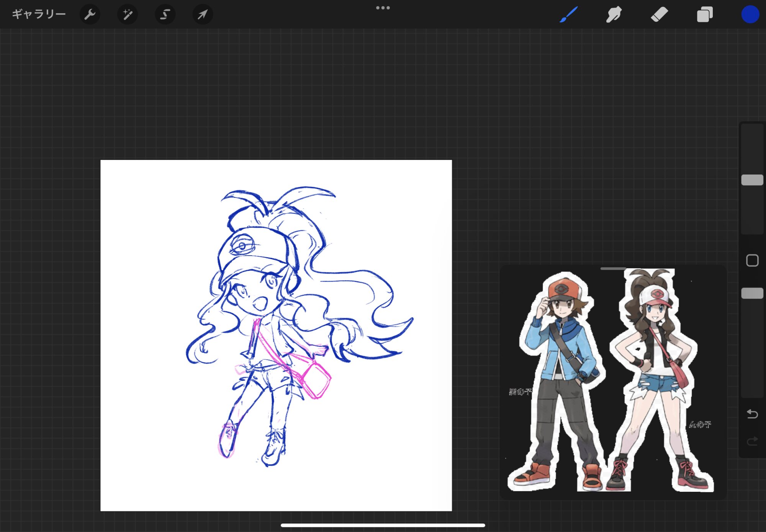Image resolution: width=766 pixels, height=532 pixels.
Task: Click the brush size slider handle
Action: (752, 180)
